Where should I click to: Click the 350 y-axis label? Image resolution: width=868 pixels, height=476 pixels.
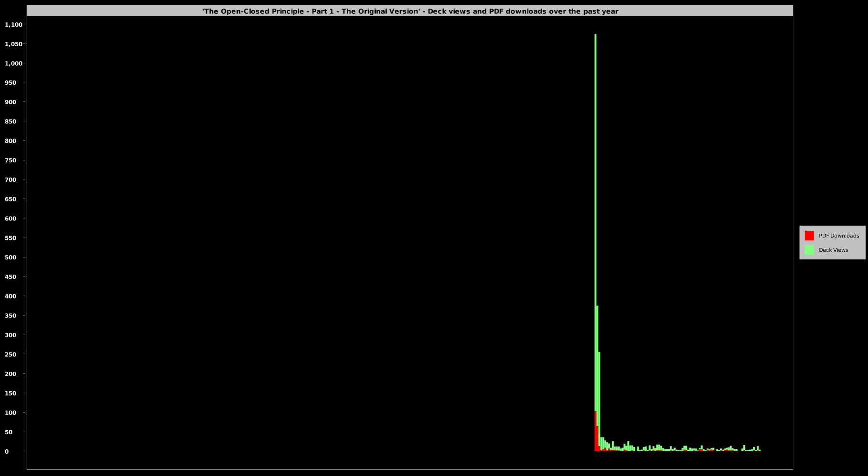coord(10,316)
